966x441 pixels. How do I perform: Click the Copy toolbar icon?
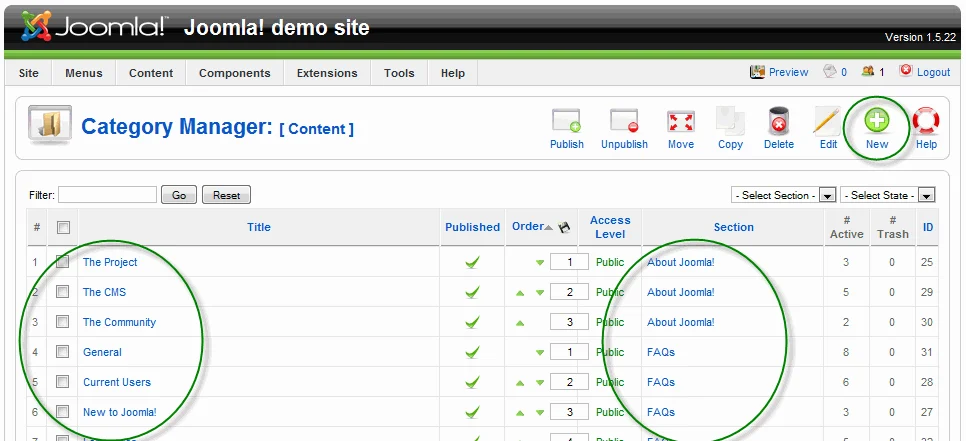click(730, 121)
